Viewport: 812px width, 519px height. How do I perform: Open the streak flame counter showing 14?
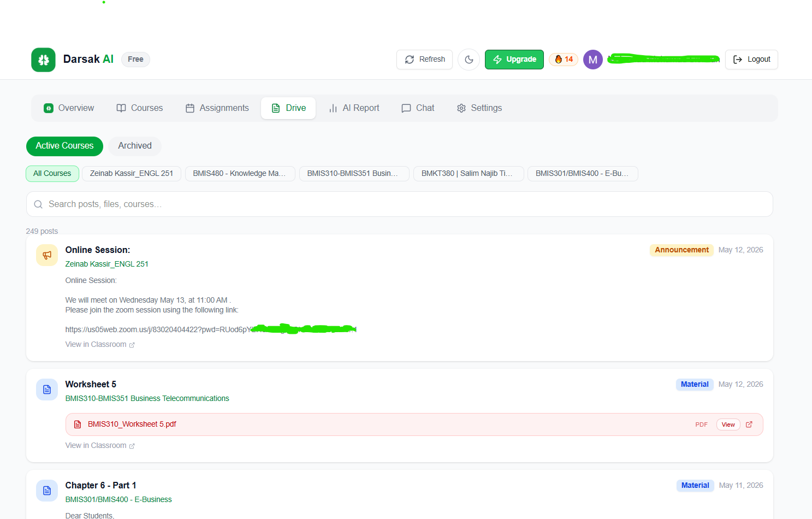[x=564, y=60]
